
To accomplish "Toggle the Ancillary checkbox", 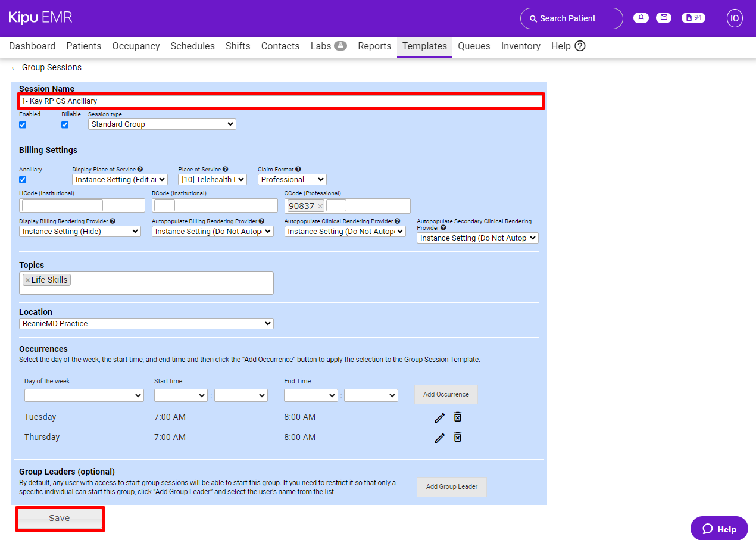I will [x=23, y=180].
